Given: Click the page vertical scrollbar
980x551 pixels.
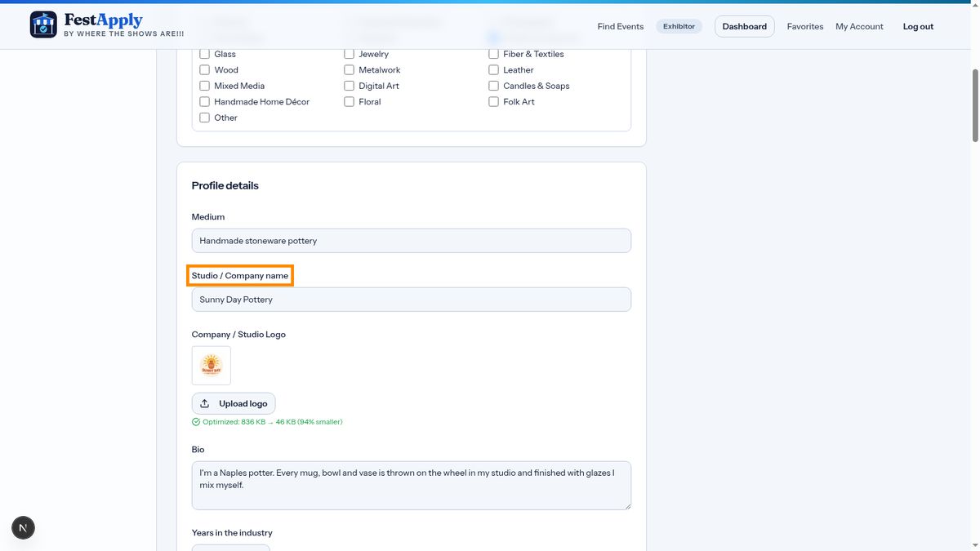Looking at the screenshot, I should (x=974, y=106).
